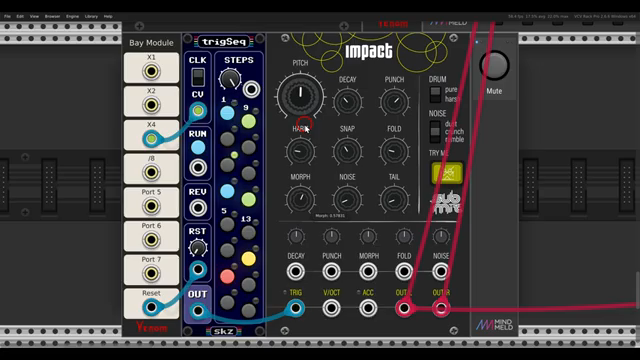Screen dimensions: 640x360
Task: Click the OUT jack on trigSeq
Action: coord(198,311)
